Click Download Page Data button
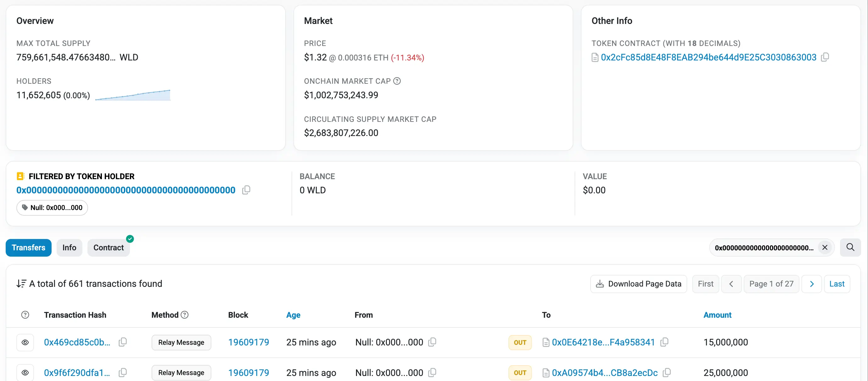 coord(638,284)
